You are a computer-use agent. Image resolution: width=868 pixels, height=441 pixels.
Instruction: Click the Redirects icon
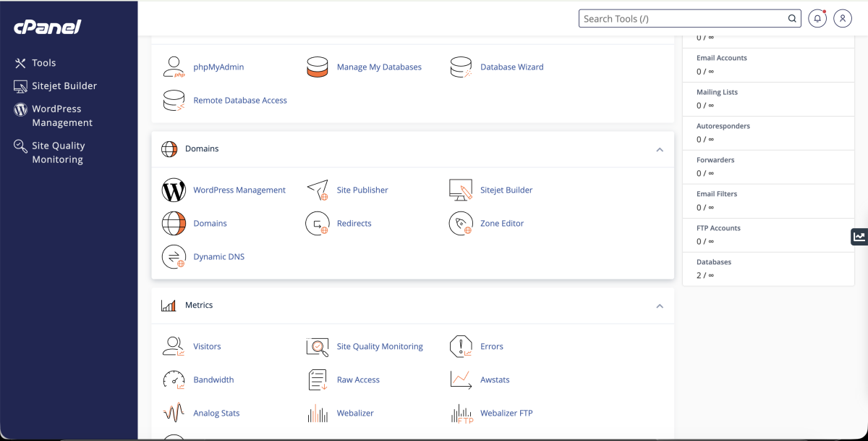coord(318,223)
